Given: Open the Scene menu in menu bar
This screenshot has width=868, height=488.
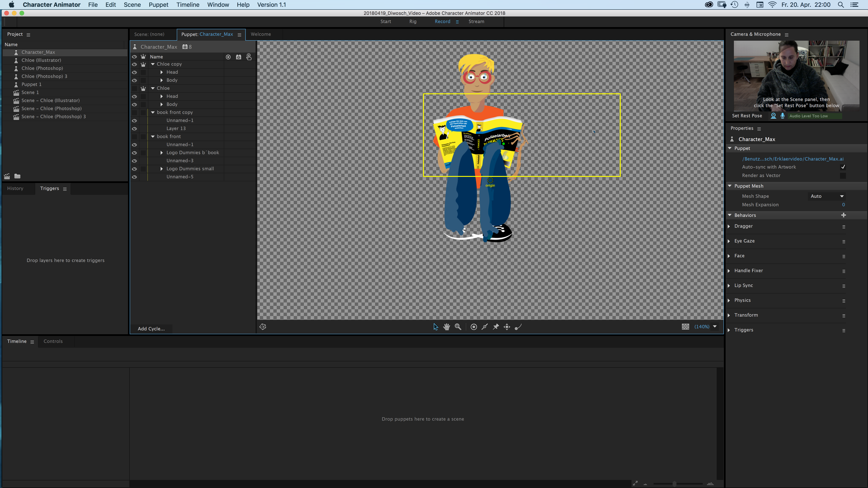Looking at the screenshot, I should click(132, 5).
